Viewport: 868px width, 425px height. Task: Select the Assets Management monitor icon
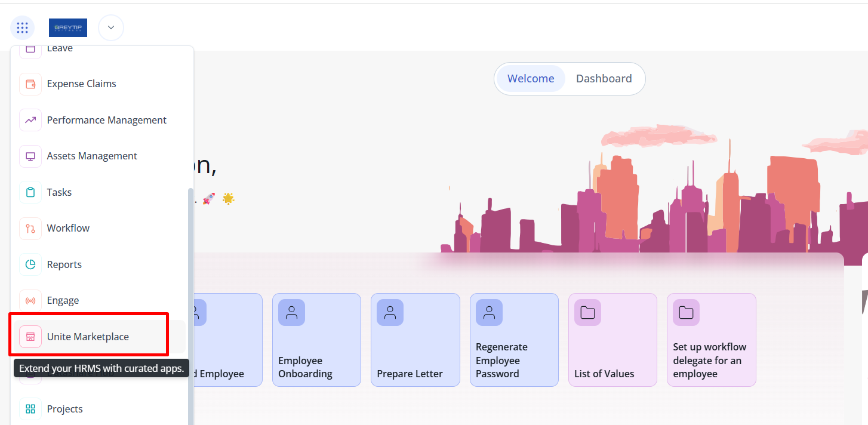point(30,156)
